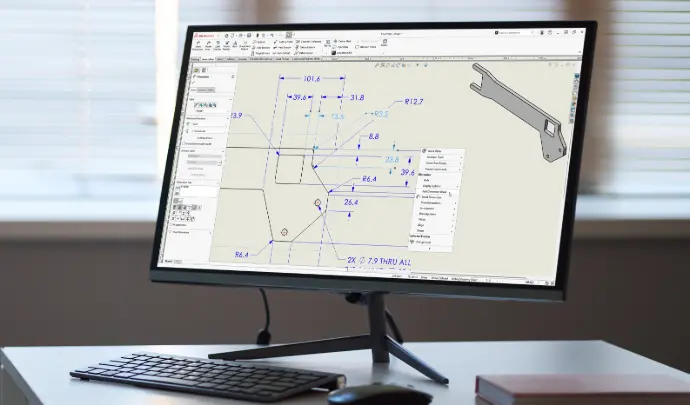The image size is (690, 405).
Task: Insert a Center Mark
Action: (342, 41)
